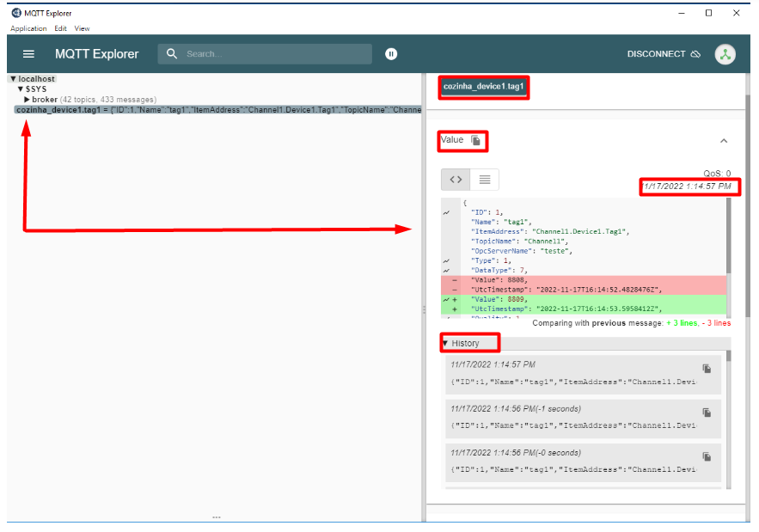
Task: Copy the Value to clipboard
Action: click(x=476, y=140)
